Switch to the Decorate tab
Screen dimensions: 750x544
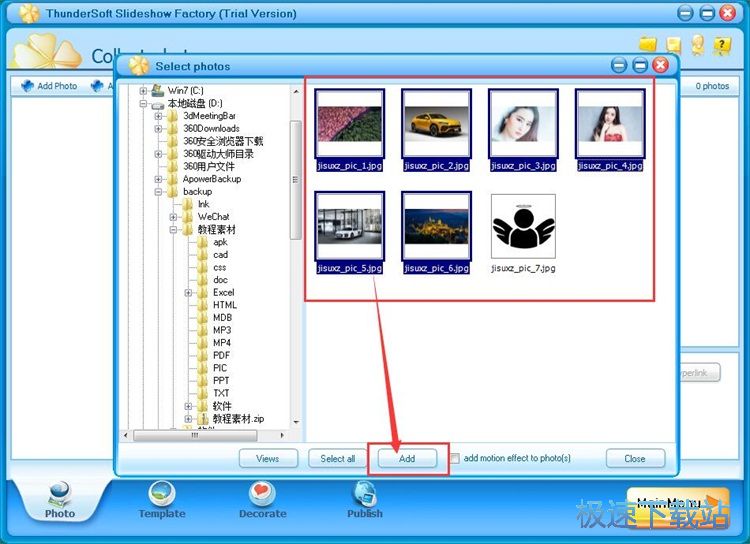tap(263, 500)
